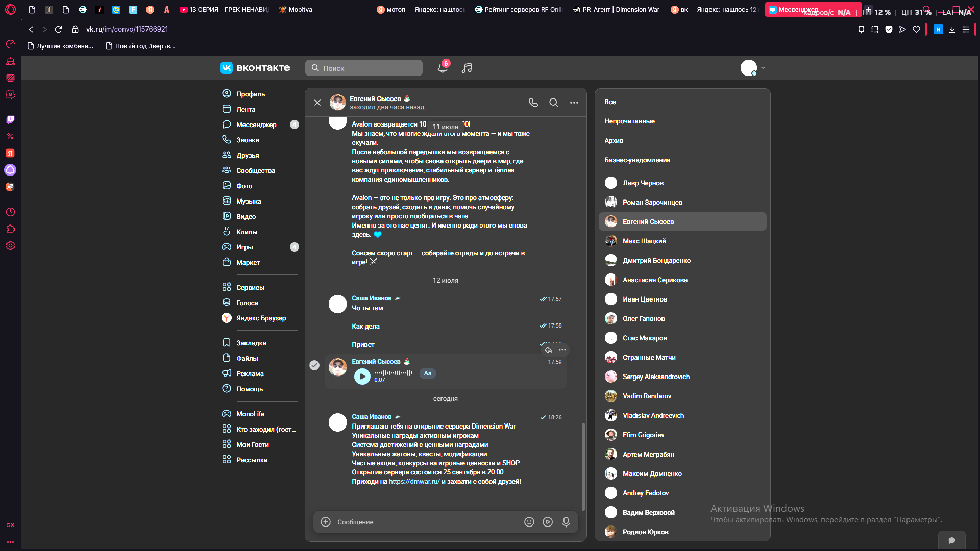The height and width of the screenshot is (551, 980).
Task: Show voice message transcript (Aa)
Action: pyautogui.click(x=428, y=373)
